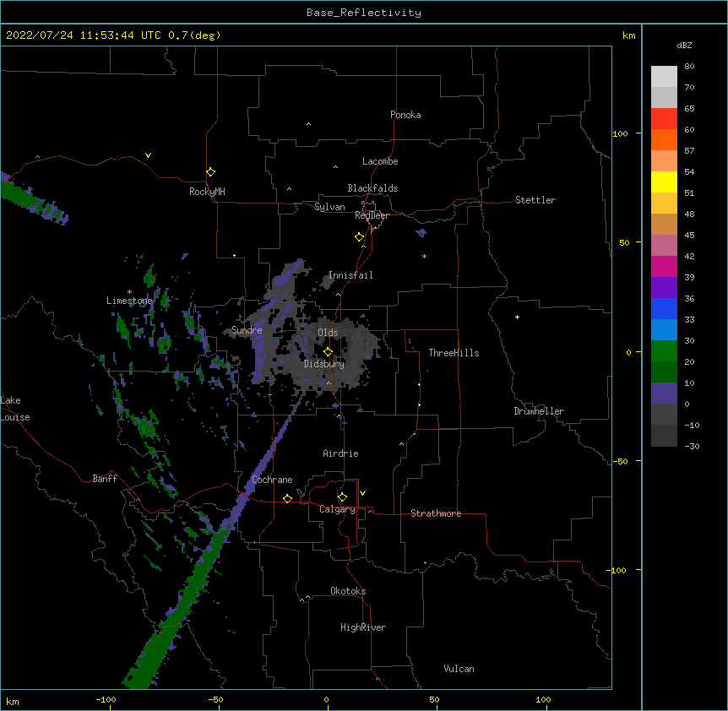
Task: Select the Drumheller label
Action: click(539, 411)
